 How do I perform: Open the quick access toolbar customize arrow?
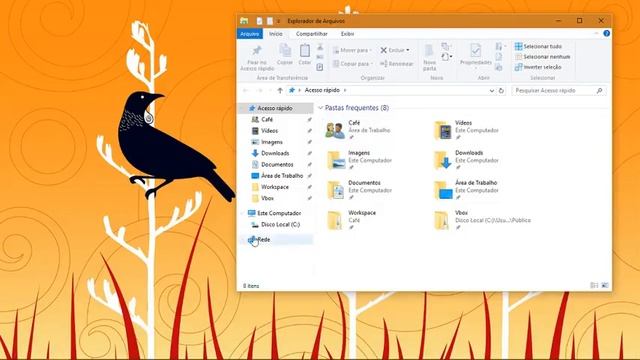pos(278,21)
